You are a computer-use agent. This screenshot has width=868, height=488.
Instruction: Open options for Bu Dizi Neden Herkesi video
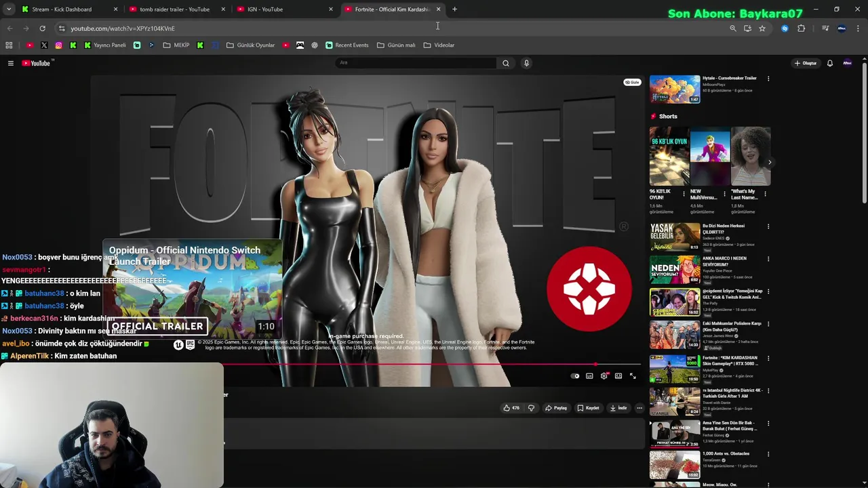click(768, 226)
